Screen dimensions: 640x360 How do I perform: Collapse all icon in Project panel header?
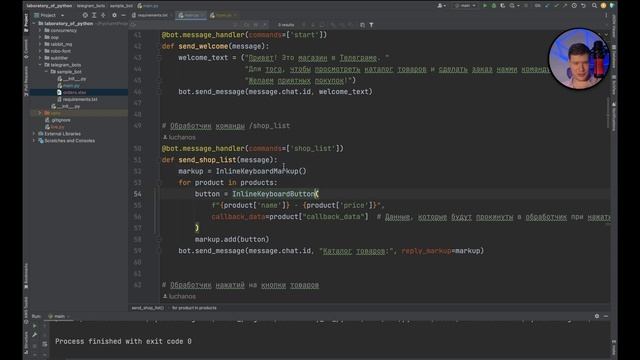(x=103, y=15)
